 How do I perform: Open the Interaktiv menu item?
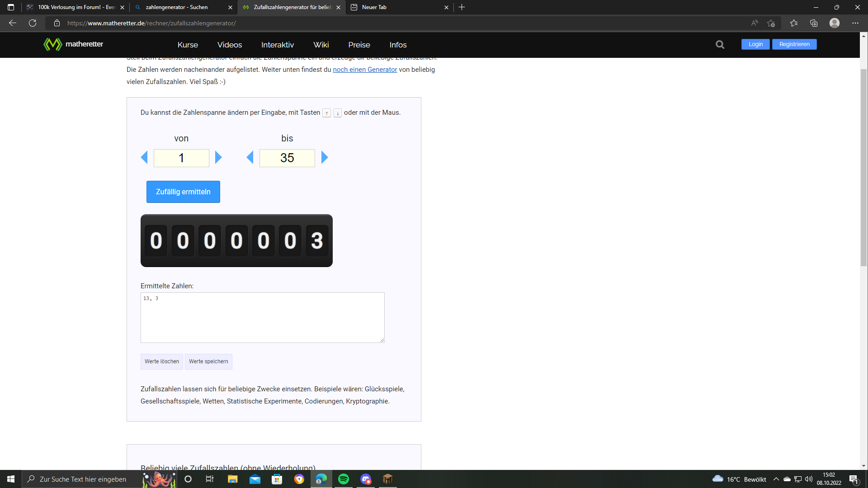tap(278, 45)
